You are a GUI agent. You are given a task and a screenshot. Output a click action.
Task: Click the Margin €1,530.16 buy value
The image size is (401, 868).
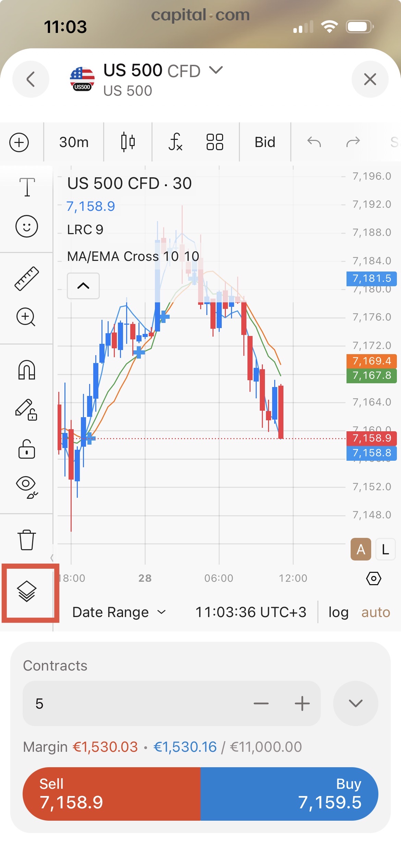(185, 747)
